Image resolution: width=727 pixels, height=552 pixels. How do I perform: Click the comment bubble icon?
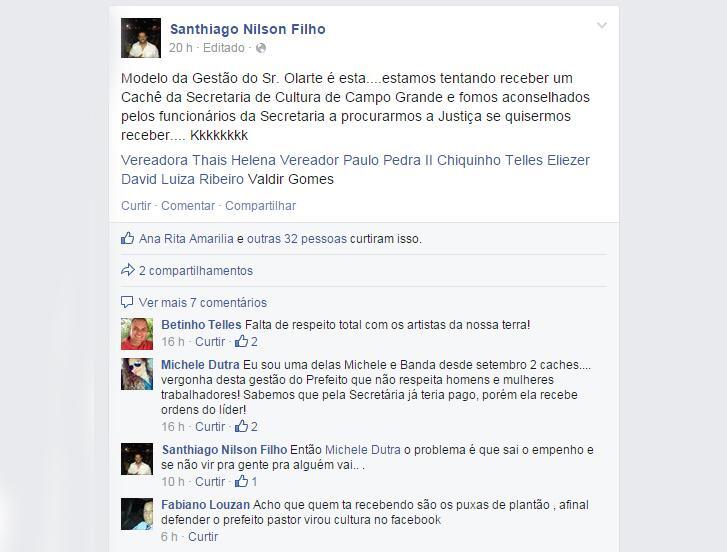[x=127, y=302]
